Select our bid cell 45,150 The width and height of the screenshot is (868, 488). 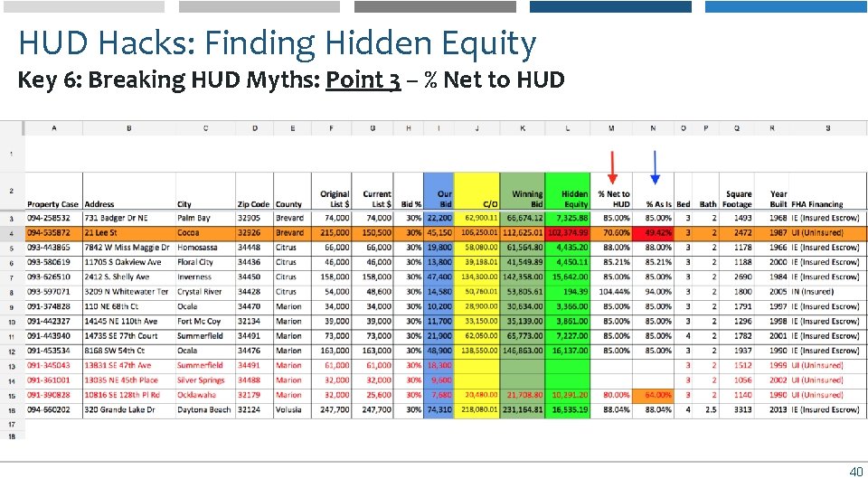coord(439,233)
